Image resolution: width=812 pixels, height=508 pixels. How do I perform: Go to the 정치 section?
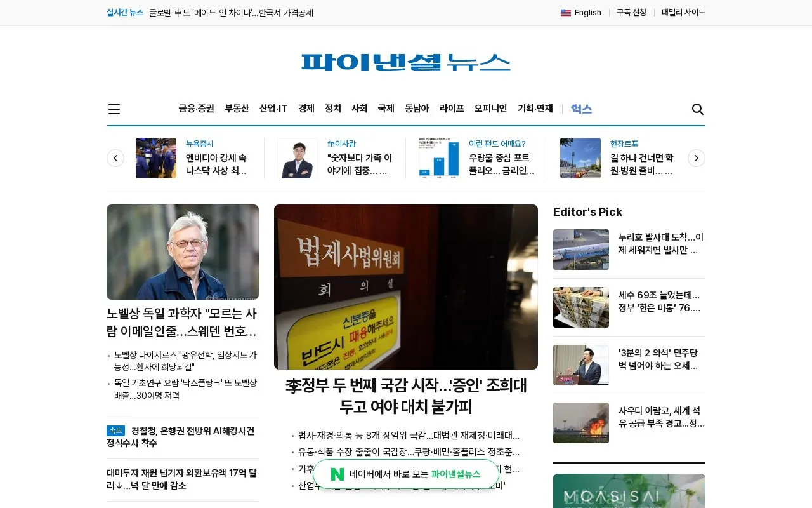(333, 109)
